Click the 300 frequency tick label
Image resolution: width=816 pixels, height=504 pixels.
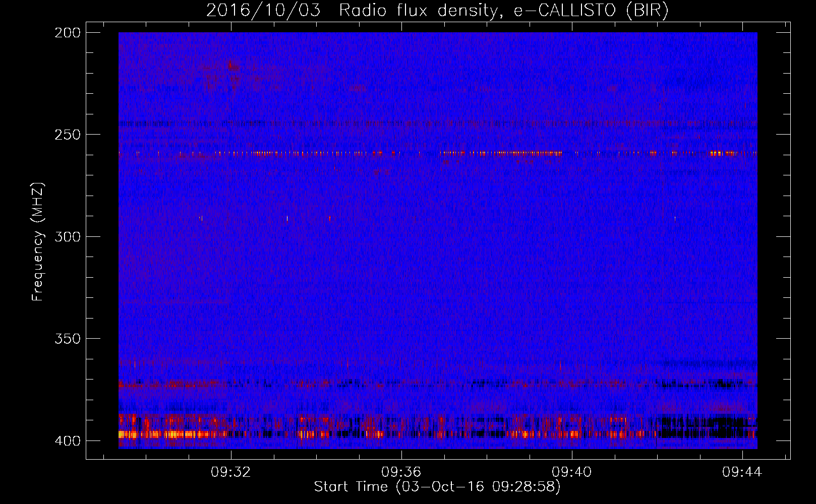click(x=68, y=236)
